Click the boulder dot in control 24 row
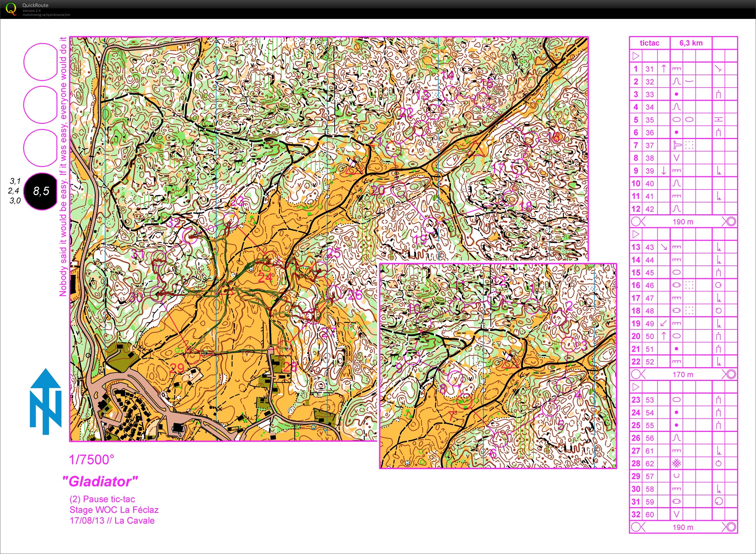Screen dimensions: 756x554 (x=676, y=413)
